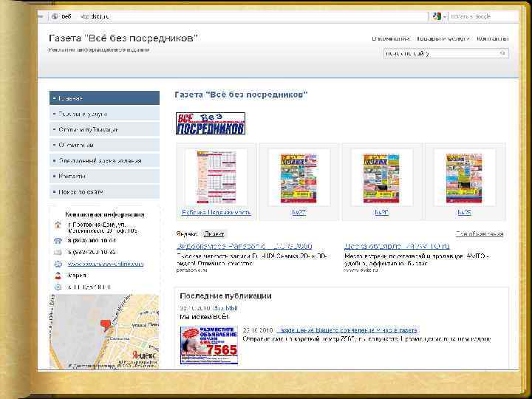Select 'Товары и услуги' in the sidebar menu

[104, 114]
